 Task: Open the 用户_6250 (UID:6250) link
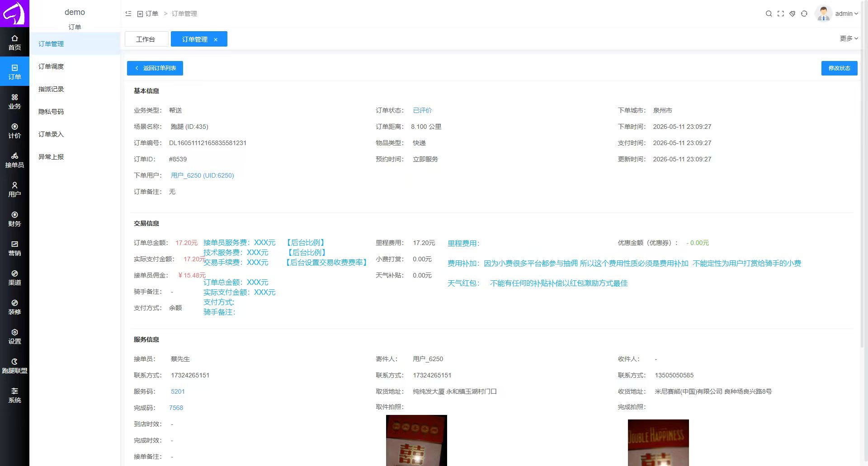coord(202,175)
